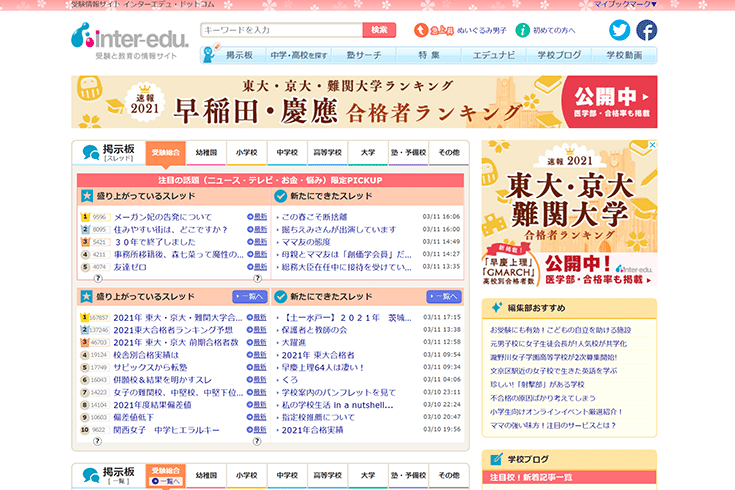Screen dimensions: 735x490
Task: Click the 早稲田・慶應 合格者ランキング banner
Action: point(364,102)
